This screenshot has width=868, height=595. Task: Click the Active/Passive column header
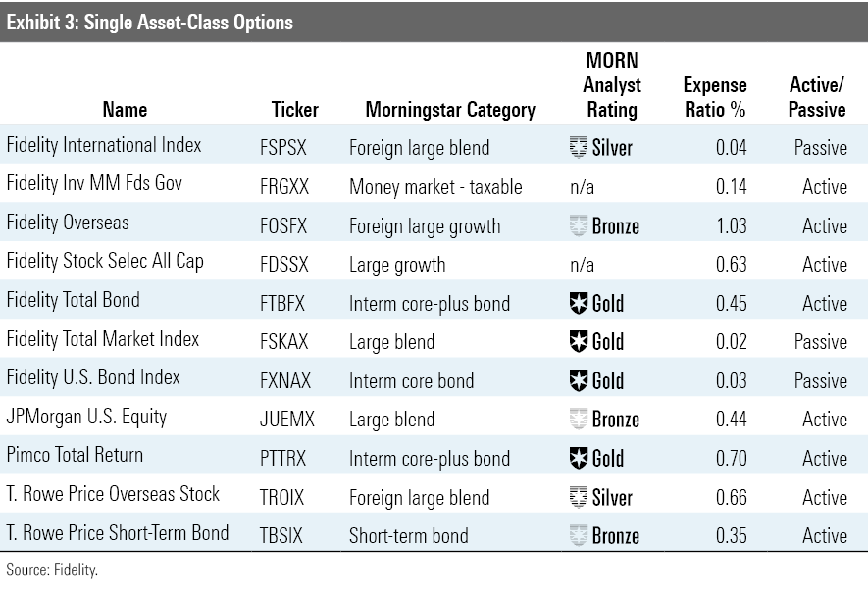pos(817,97)
